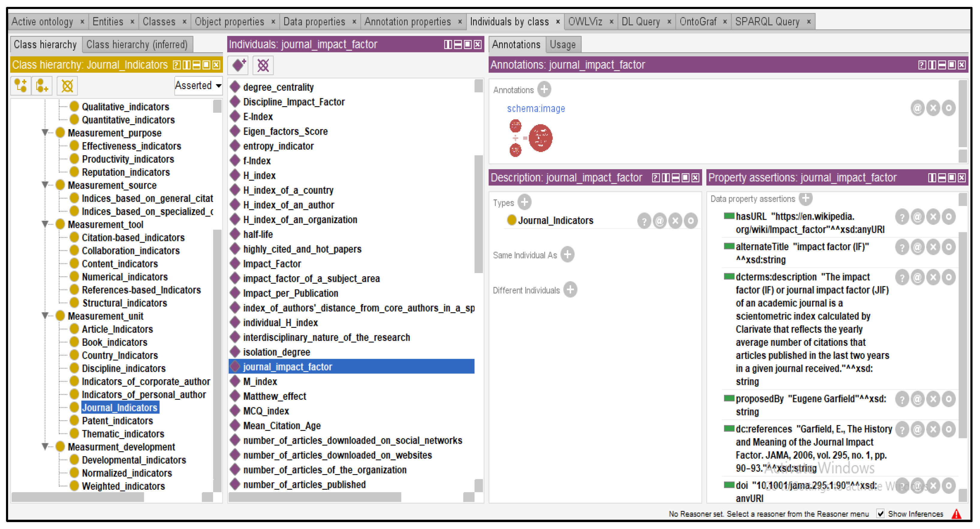Click the delete individual icon
The image size is (980, 529).
point(263,65)
